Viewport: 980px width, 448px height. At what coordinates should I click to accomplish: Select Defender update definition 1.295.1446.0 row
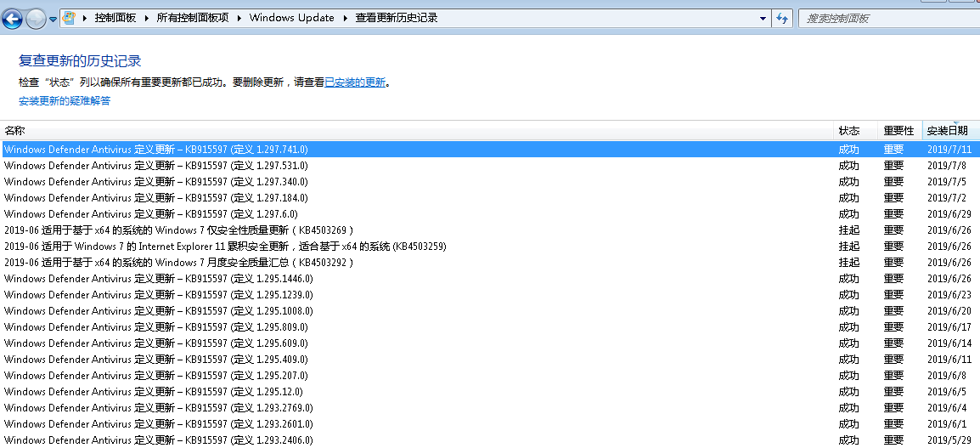pyautogui.click(x=490, y=279)
